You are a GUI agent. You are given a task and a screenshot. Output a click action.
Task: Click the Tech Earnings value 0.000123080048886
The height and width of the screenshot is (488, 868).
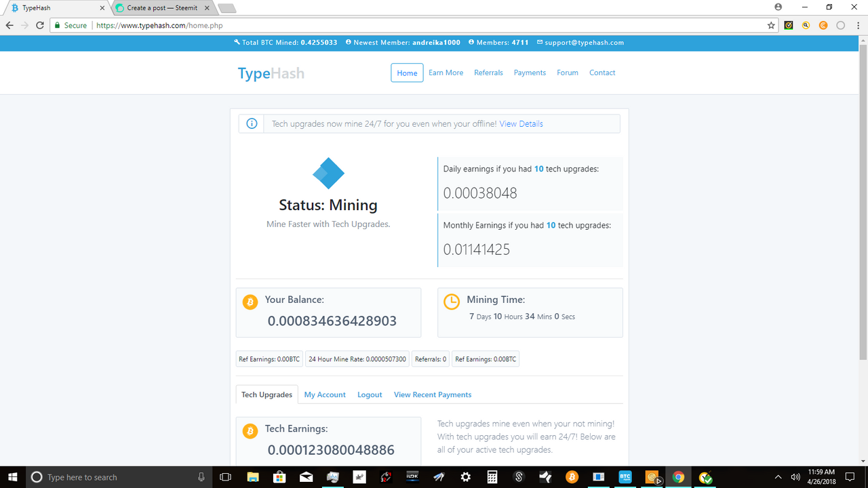coord(331,449)
